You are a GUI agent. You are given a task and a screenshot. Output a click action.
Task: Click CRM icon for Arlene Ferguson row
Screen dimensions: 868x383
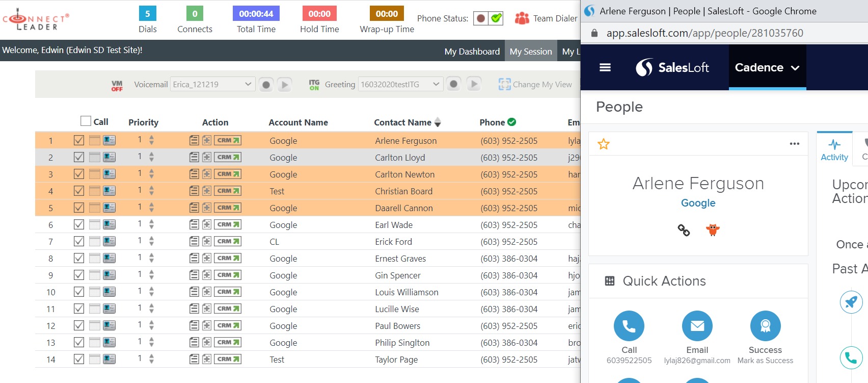click(227, 140)
